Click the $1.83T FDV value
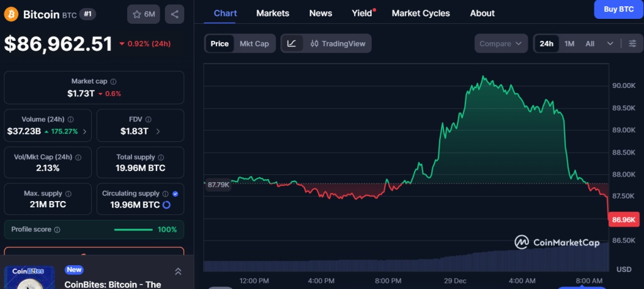Viewport: 644px width, 289px height. pos(135,132)
